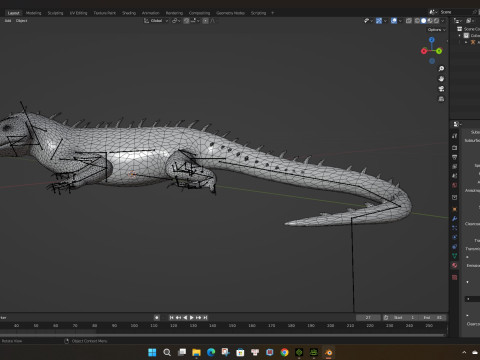Open pivot point dropdown
480x360 pixels.
[x=176, y=21]
